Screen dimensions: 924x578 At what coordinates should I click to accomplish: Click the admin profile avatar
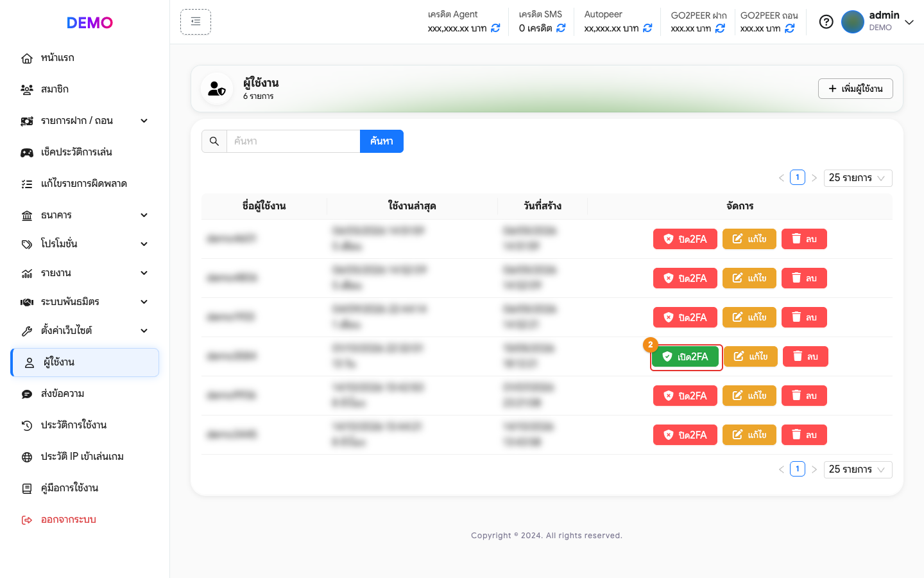(853, 22)
